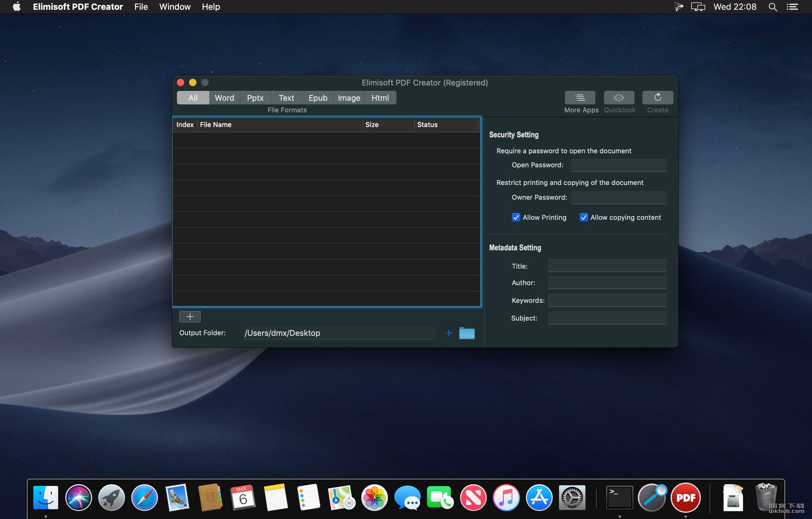Open App Store from the Dock
This screenshot has height=519, width=812.
pos(539,497)
